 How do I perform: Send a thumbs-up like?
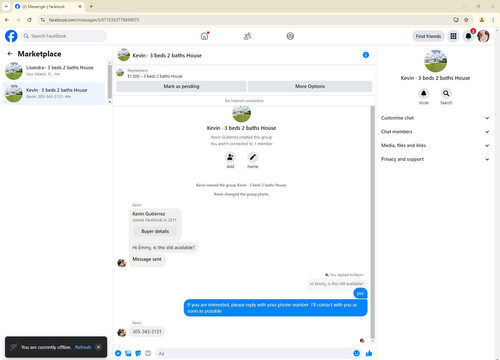pos(369,353)
